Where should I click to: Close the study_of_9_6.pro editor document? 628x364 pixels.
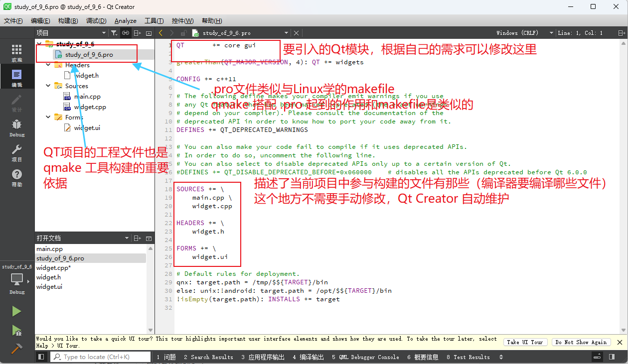296,33
